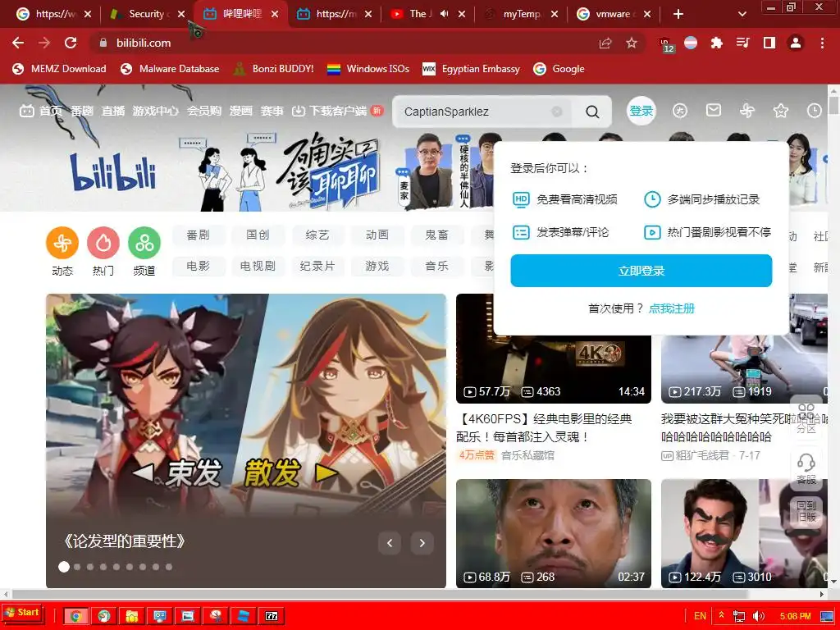Open the messages envelope icon in header
Screen dimensions: 840x630
click(x=713, y=111)
